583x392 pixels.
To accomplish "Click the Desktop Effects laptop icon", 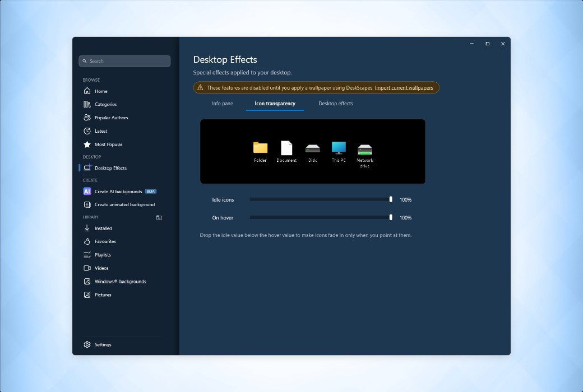I will pos(87,168).
